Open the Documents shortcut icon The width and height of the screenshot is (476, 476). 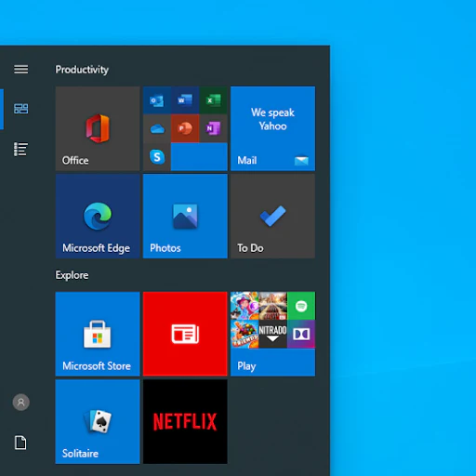20,443
